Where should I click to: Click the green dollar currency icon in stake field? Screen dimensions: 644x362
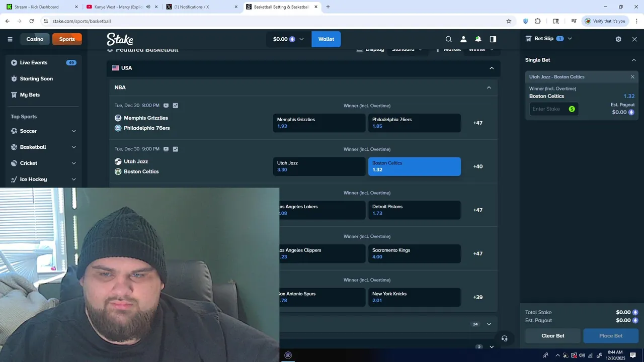572,109
